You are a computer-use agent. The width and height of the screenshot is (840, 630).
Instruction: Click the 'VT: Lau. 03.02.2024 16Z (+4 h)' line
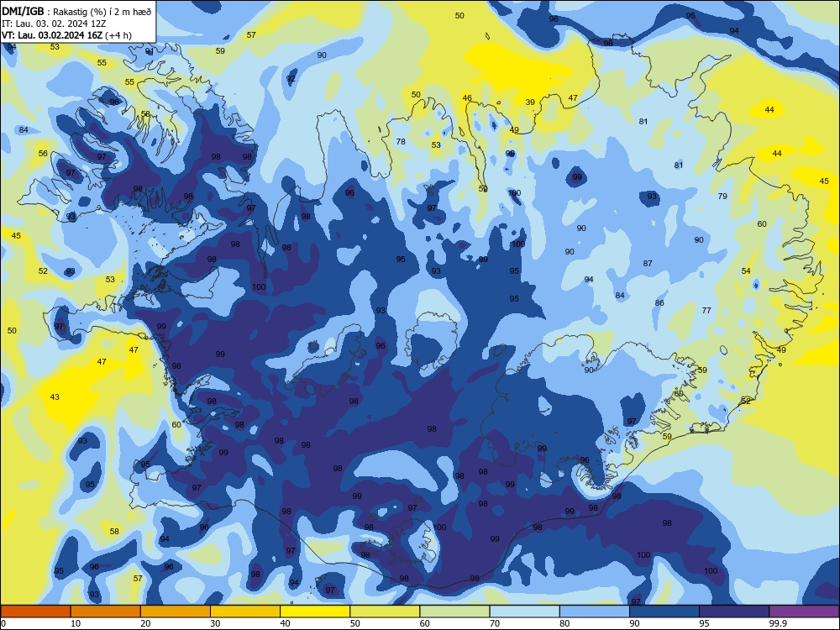coord(66,35)
